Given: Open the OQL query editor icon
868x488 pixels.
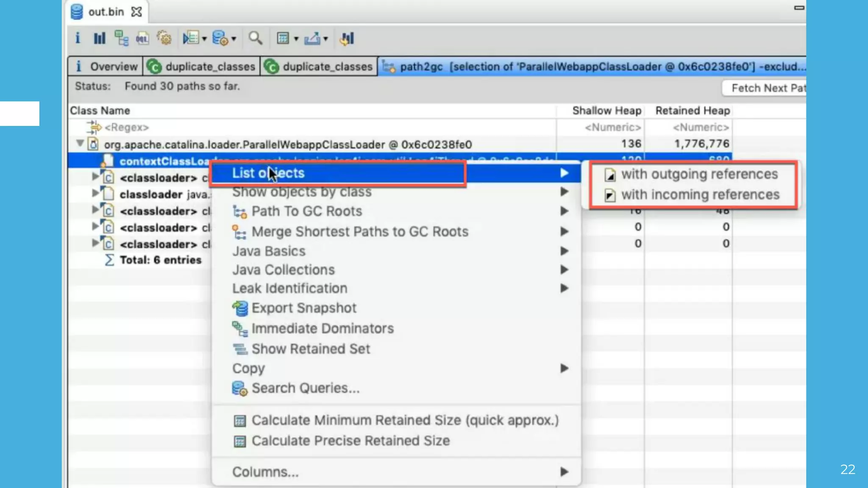Looking at the screenshot, I should (142, 39).
